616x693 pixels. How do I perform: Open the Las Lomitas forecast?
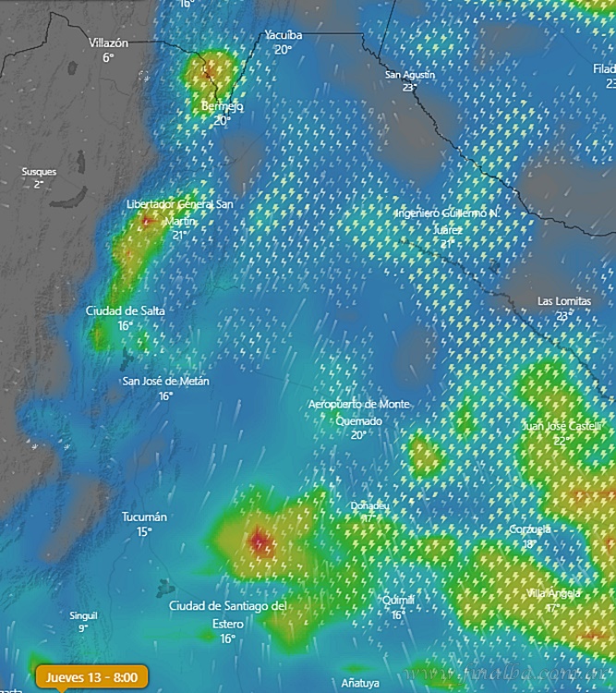564,302
